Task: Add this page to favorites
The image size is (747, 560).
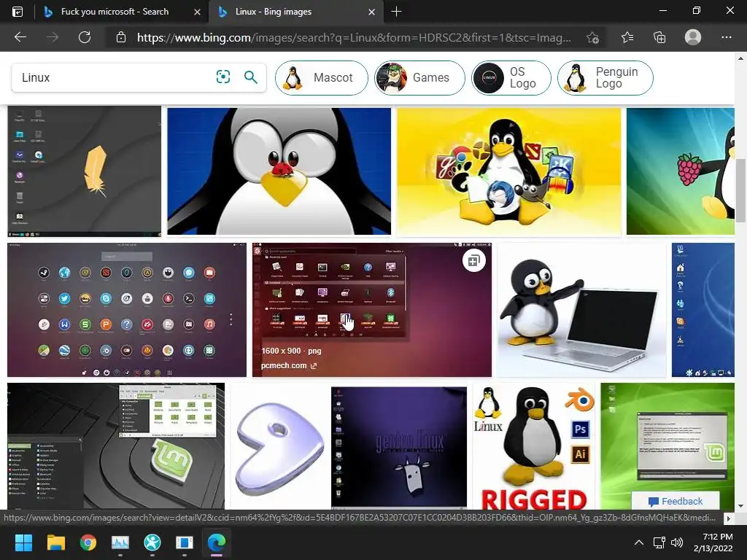Action: click(x=592, y=37)
